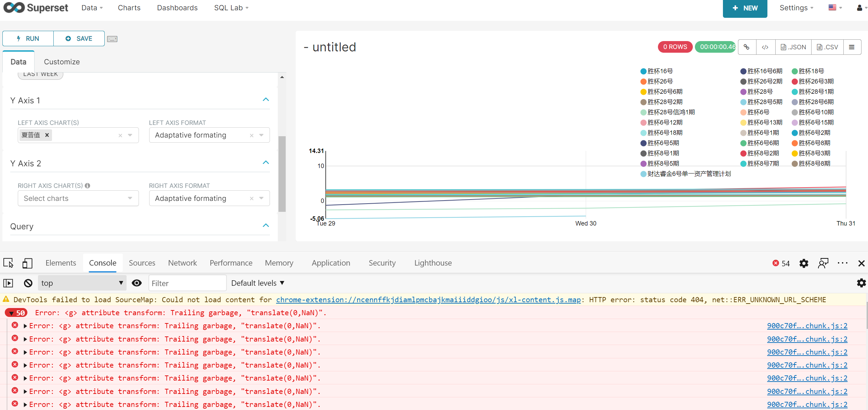Open embed code icon button
Screen dimensions: 868x410
[765, 47]
